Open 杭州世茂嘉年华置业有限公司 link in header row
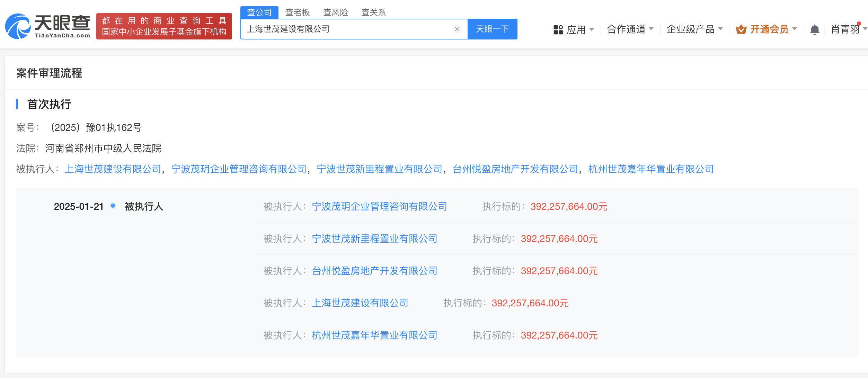This screenshot has width=868, height=378. point(651,169)
